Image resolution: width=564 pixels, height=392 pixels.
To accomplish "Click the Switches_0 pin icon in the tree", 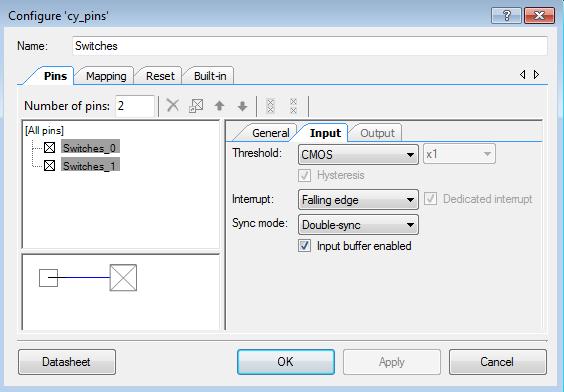I will pyautogui.click(x=49, y=147).
